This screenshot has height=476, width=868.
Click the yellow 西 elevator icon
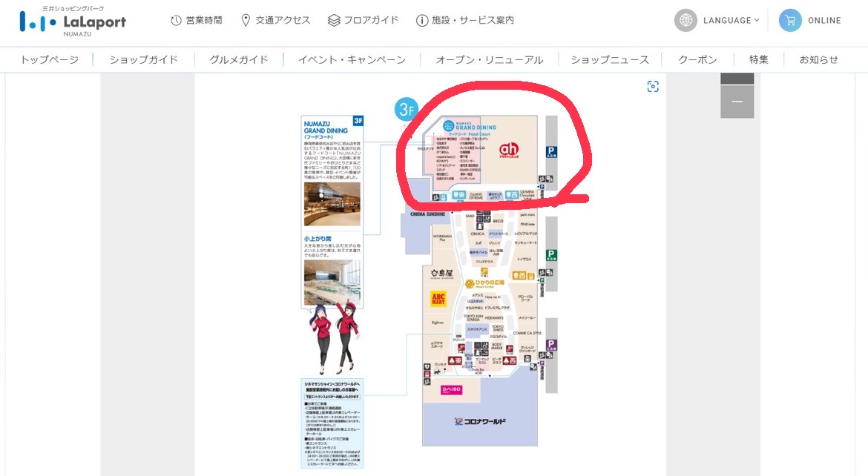point(519,275)
